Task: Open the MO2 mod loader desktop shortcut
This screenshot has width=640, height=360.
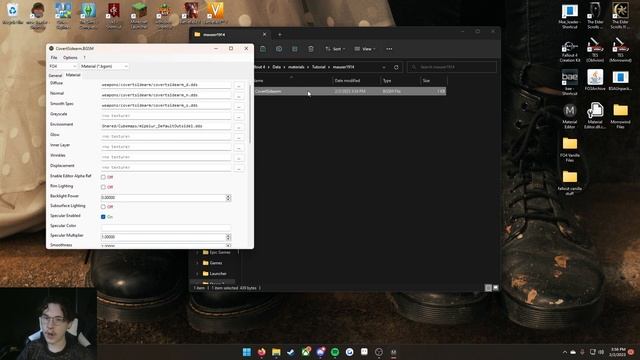Action: click(570, 16)
